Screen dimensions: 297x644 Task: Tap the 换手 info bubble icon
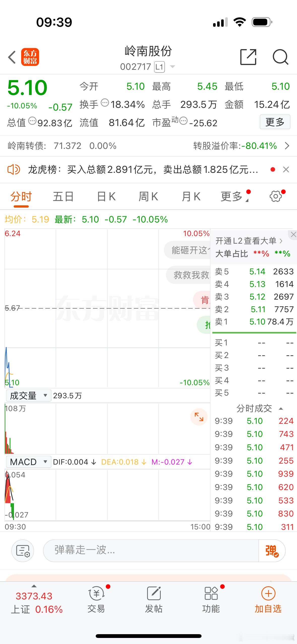[x=105, y=103]
